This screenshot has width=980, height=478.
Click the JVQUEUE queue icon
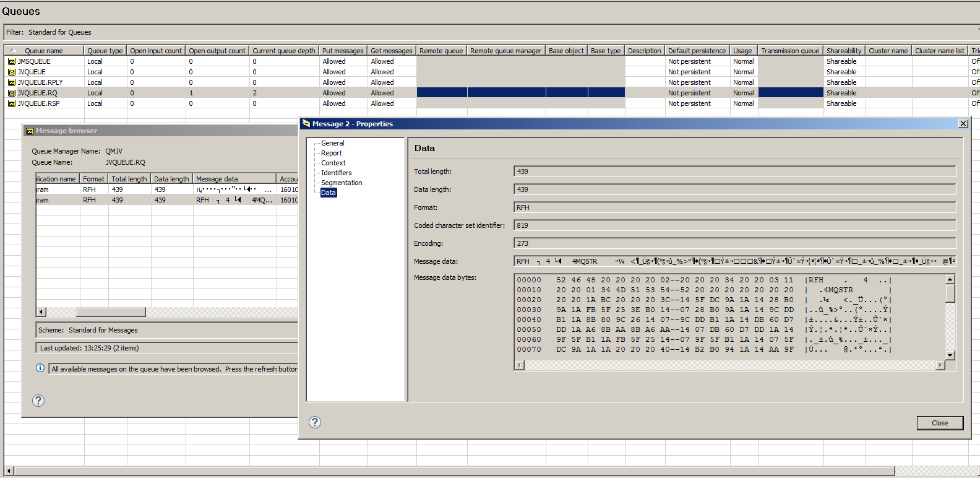point(11,72)
